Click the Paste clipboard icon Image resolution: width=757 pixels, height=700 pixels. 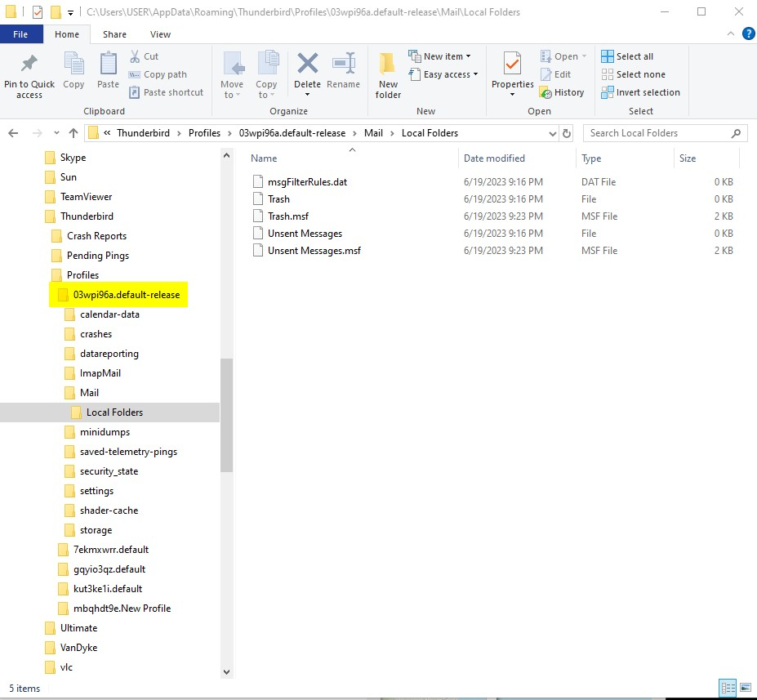[x=108, y=64]
